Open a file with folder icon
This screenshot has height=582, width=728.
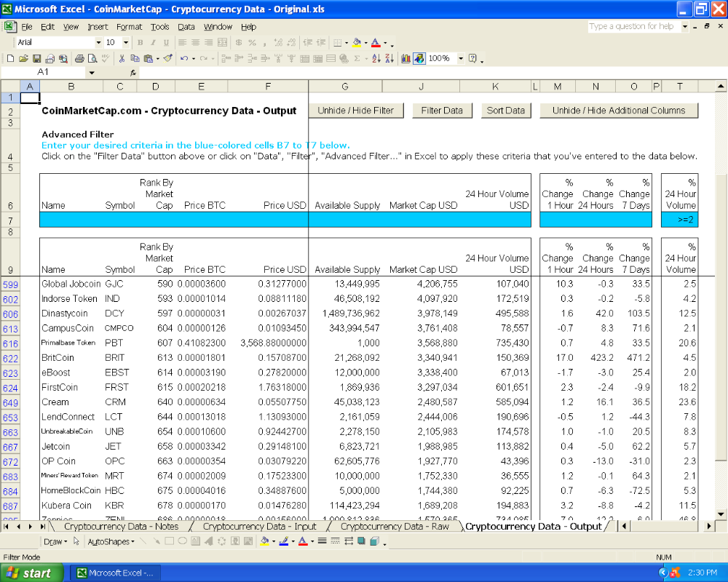(23, 58)
